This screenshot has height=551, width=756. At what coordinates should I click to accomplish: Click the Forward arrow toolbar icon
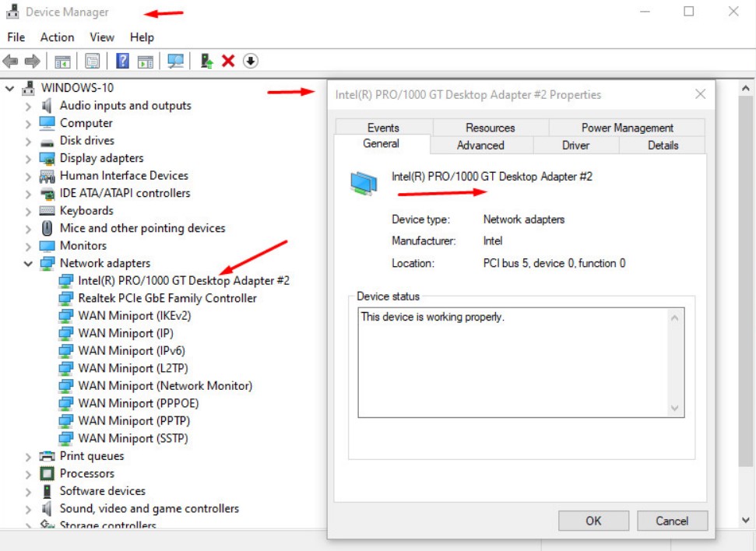(x=32, y=61)
